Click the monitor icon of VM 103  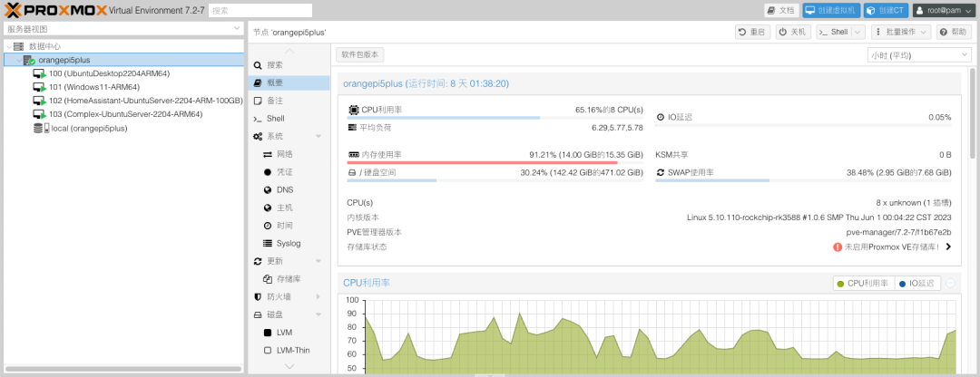tap(39, 114)
